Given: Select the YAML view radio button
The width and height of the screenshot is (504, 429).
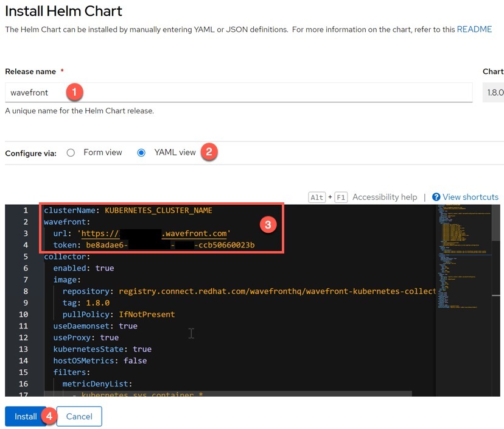Looking at the screenshot, I should [141, 152].
